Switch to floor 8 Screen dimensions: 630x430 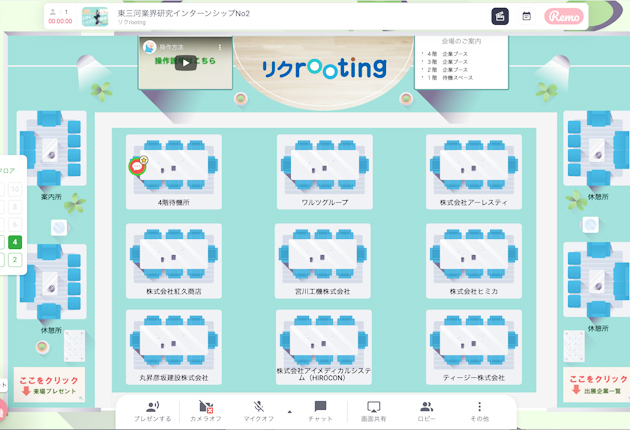click(15, 207)
